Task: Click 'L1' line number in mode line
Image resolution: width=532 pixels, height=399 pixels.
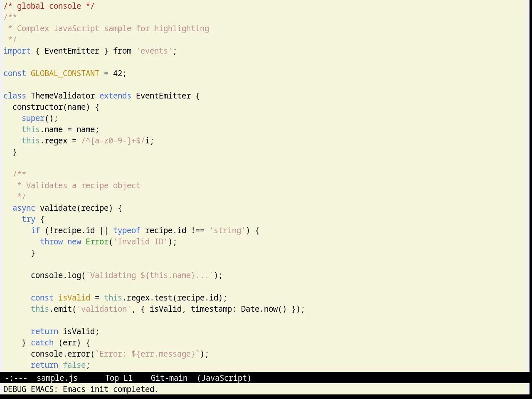Action: pyautogui.click(x=128, y=378)
